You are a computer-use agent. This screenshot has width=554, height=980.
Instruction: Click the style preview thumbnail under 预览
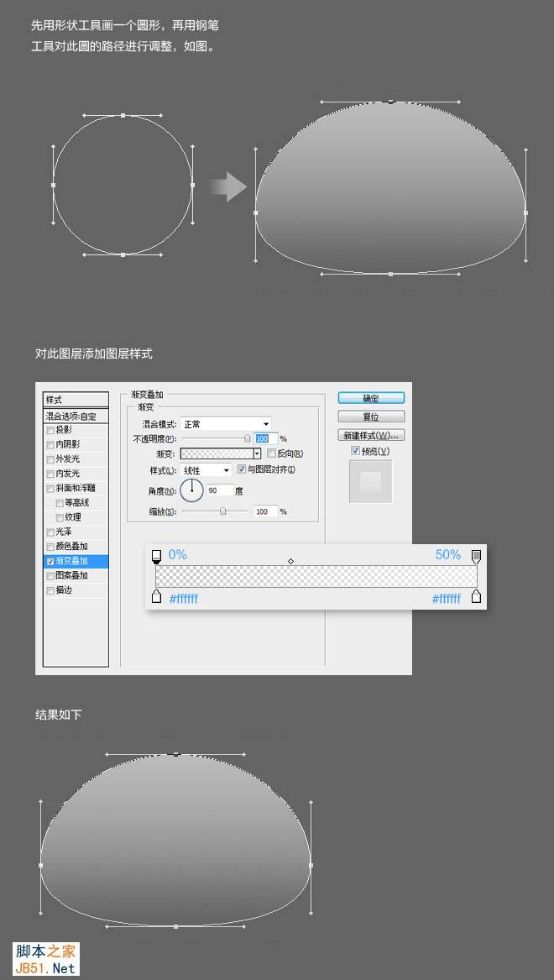tap(370, 481)
